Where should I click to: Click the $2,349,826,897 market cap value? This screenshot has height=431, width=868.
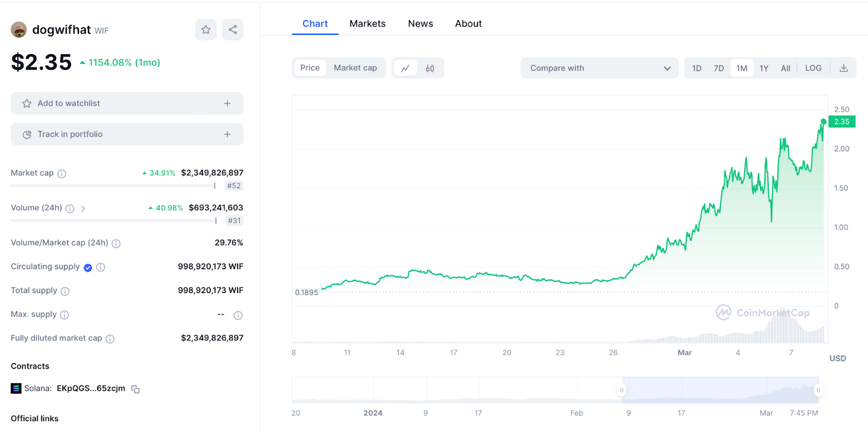pyautogui.click(x=212, y=173)
